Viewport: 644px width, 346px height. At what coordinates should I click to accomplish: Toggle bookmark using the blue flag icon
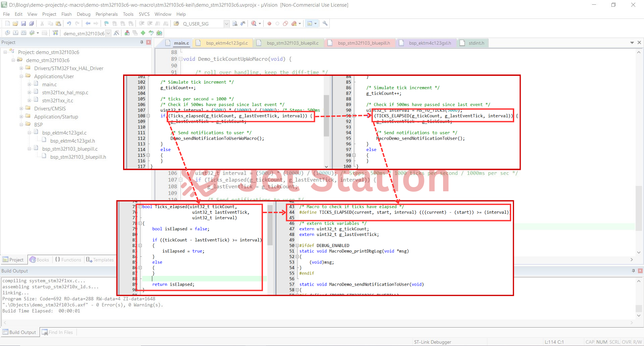[106, 23]
